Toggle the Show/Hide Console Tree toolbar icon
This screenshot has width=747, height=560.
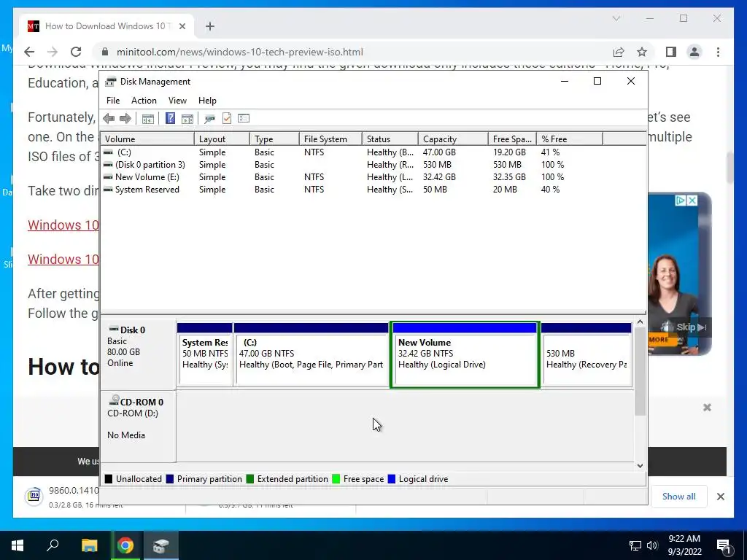point(147,119)
